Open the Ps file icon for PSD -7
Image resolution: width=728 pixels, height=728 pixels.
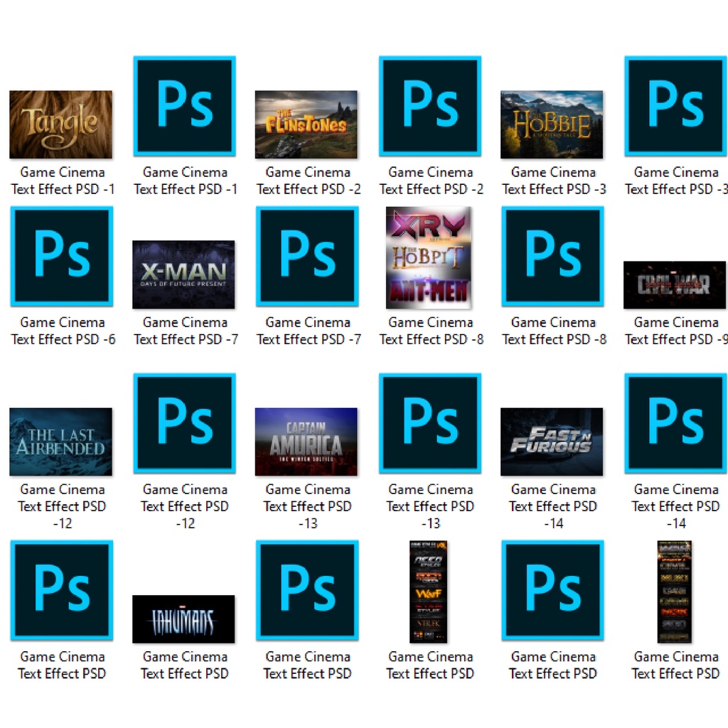[307, 256]
